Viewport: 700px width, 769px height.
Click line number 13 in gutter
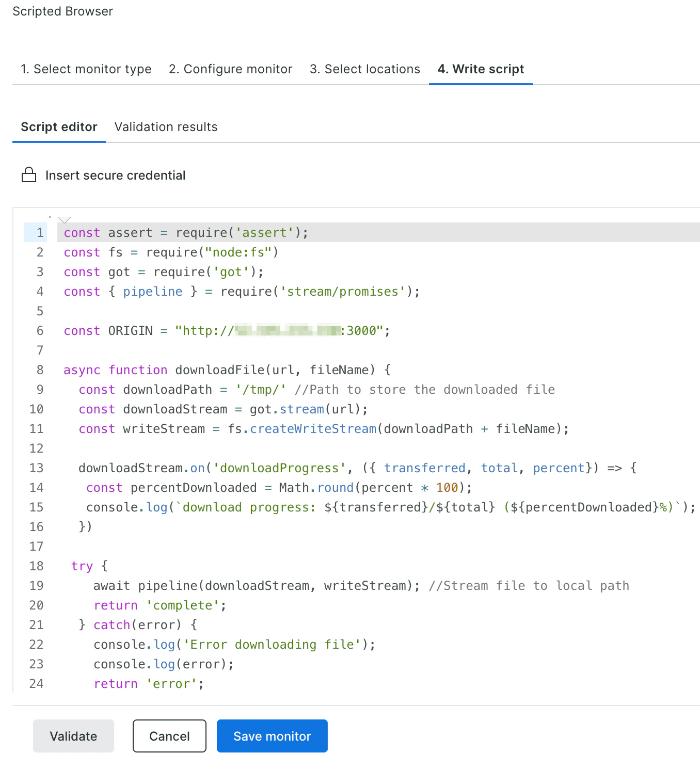(x=37, y=468)
